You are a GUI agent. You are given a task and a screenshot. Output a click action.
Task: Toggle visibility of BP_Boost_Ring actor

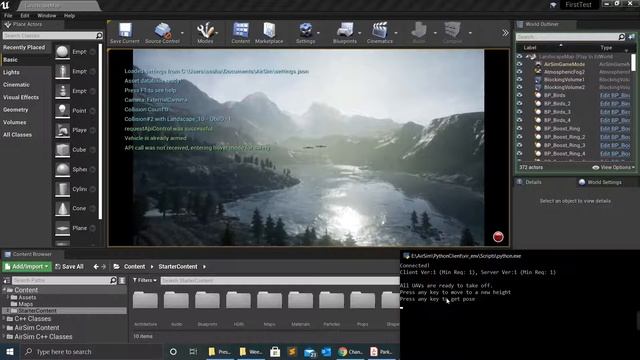pyautogui.click(x=519, y=128)
